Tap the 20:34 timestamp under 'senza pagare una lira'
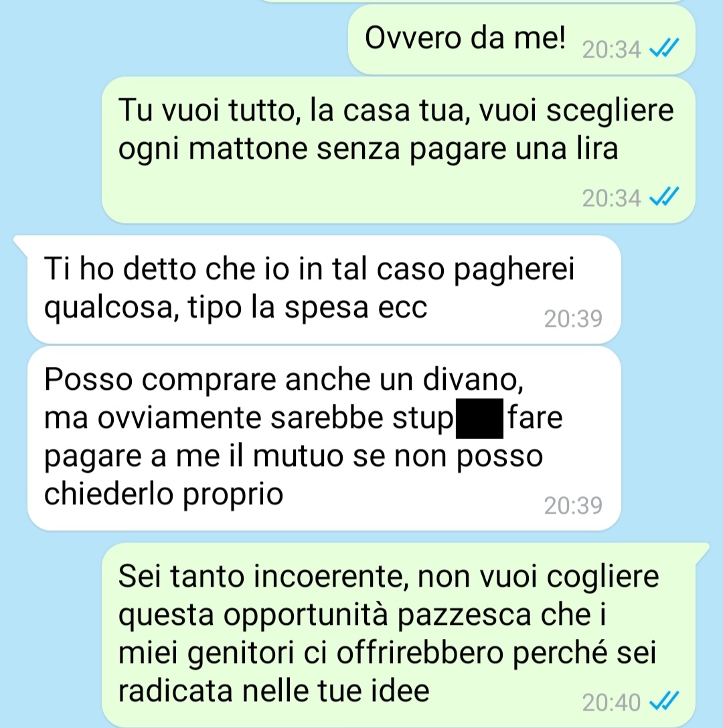The height and width of the screenshot is (728, 723). pos(611,198)
